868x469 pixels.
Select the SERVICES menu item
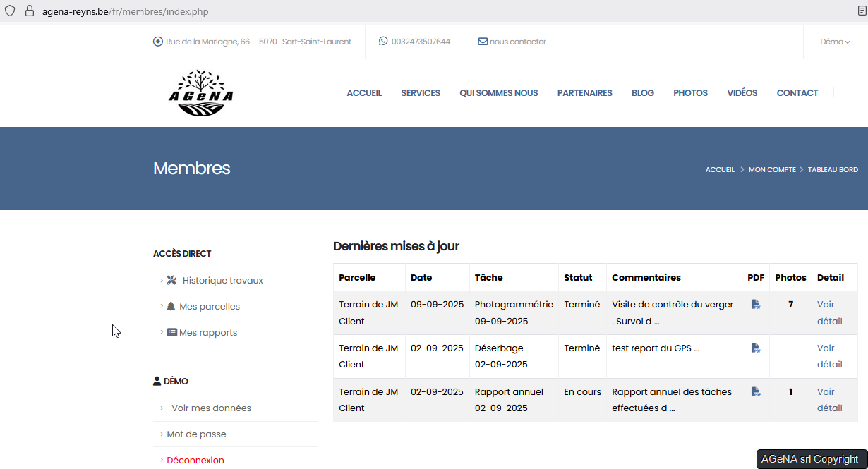pos(421,93)
